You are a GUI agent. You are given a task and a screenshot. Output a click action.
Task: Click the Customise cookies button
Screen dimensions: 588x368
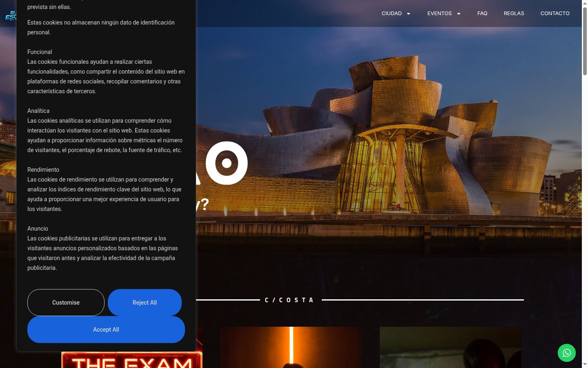[66, 303]
